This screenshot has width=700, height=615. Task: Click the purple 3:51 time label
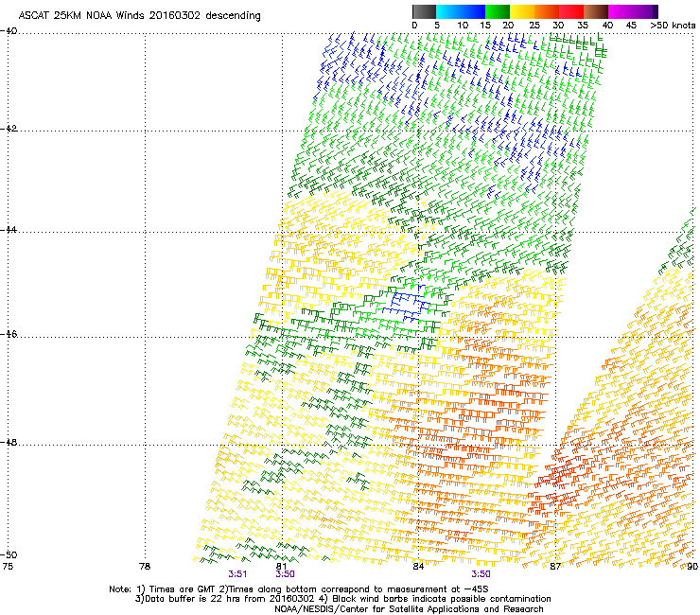coord(237,574)
